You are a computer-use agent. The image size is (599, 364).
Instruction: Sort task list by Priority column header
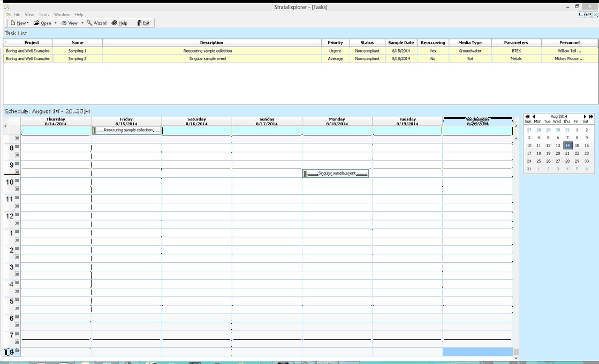click(x=335, y=42)
